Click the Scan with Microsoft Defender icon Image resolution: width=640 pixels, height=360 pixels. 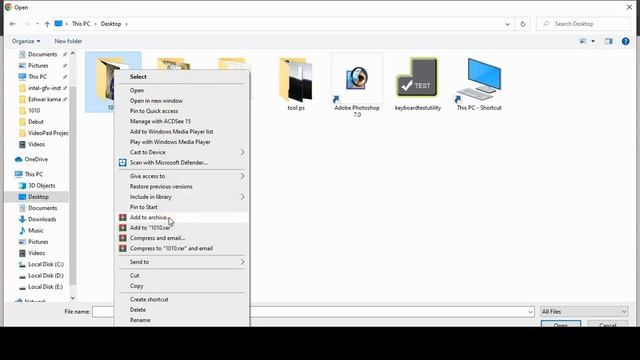point(122,162)
